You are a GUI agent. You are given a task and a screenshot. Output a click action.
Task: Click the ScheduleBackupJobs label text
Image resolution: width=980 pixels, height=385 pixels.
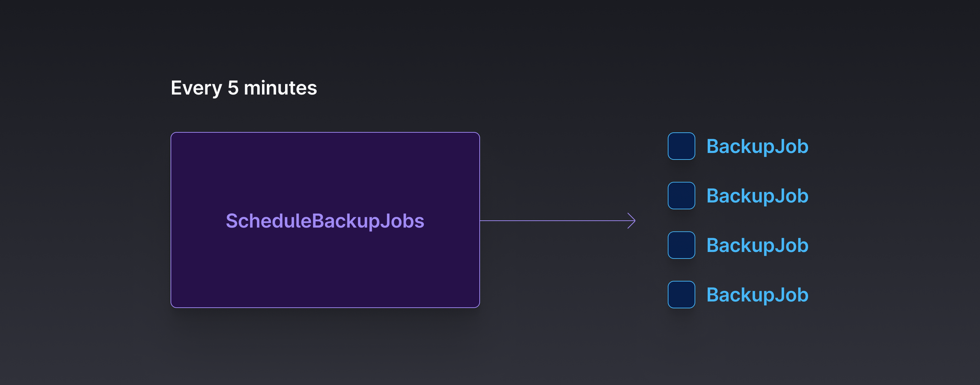[x=325, y=221]
